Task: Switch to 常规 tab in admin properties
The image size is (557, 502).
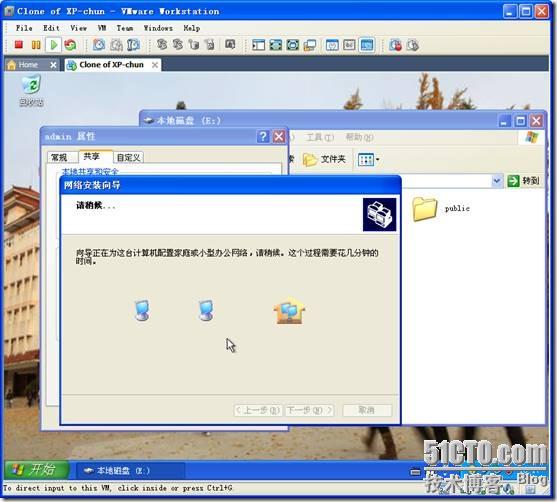Action: pos(59,157)
